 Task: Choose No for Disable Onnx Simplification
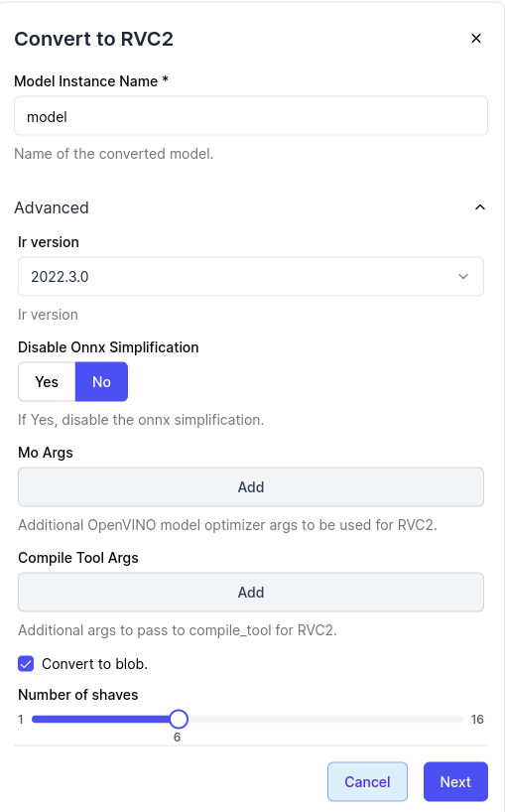point(101,381)
